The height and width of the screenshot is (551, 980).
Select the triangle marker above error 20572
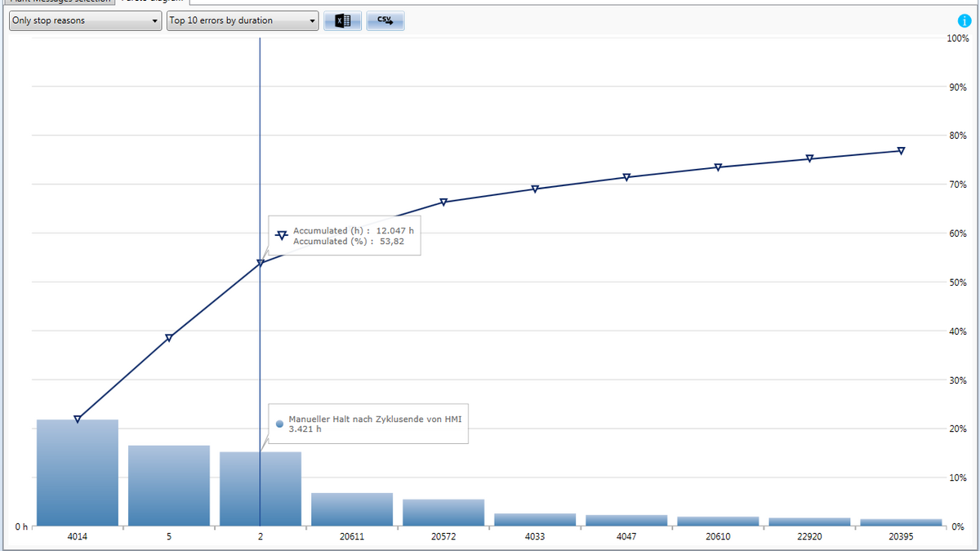[x=443, y=202]
